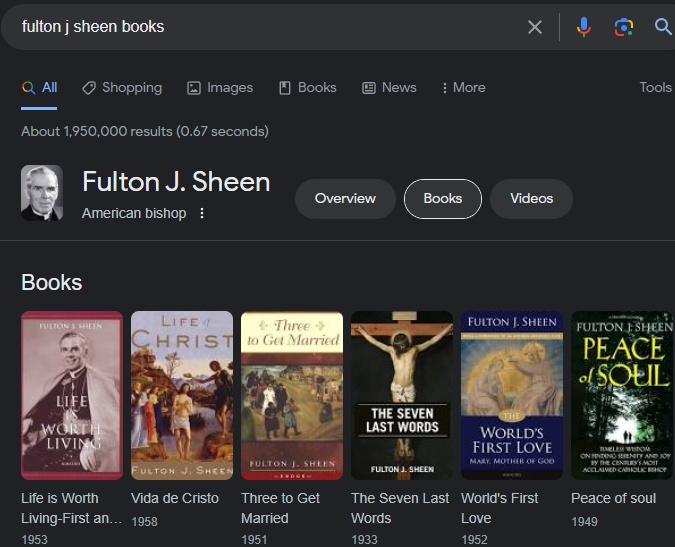This screenshot has width=675, height=547.
Task: Click the Vida de Cristo title link
Action: click(x=175, y=498)
